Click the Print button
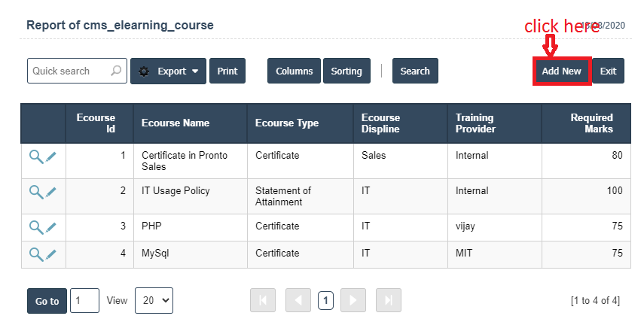The height and width of the screenshot is (328, 644). coord(227,71)
